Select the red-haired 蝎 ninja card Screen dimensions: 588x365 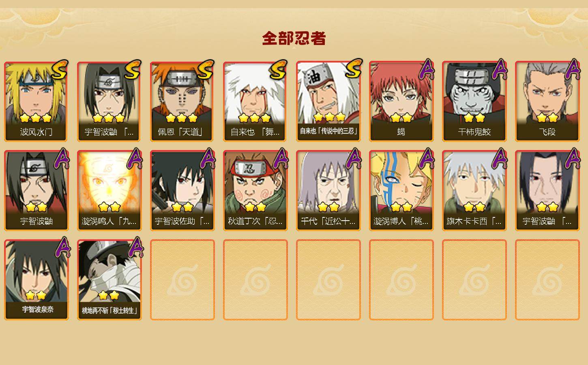tap(401, 101)
